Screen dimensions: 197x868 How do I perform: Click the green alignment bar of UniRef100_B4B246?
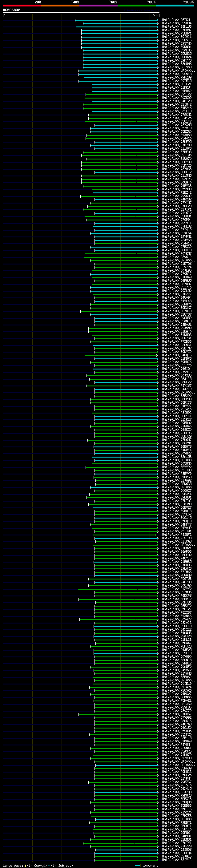(x=121, y=108)
